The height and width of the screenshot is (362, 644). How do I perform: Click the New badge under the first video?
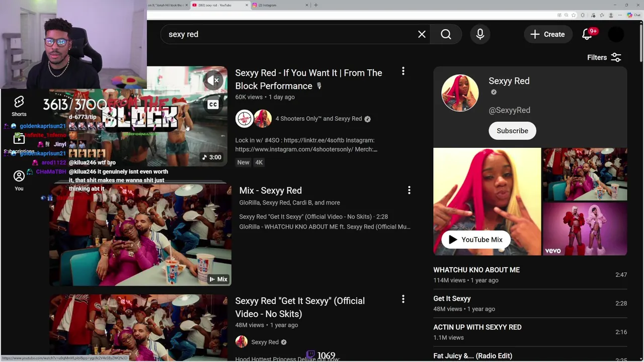(243, 162)
